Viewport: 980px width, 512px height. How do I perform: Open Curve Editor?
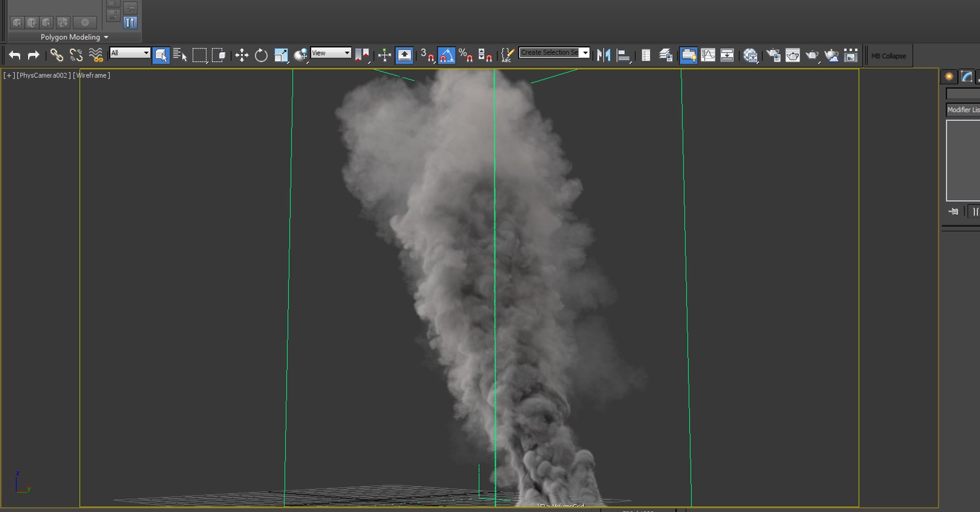point(708,55)
